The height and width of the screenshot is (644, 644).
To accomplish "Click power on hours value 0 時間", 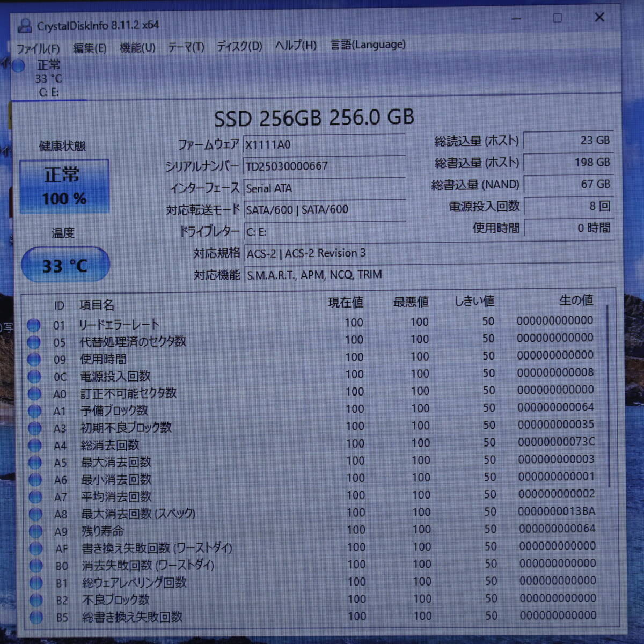I will (x=568, y=228).
